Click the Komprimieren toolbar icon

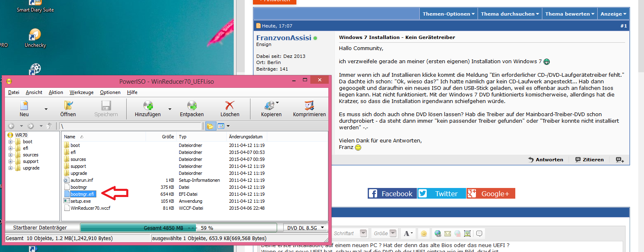tap(309, 106)
